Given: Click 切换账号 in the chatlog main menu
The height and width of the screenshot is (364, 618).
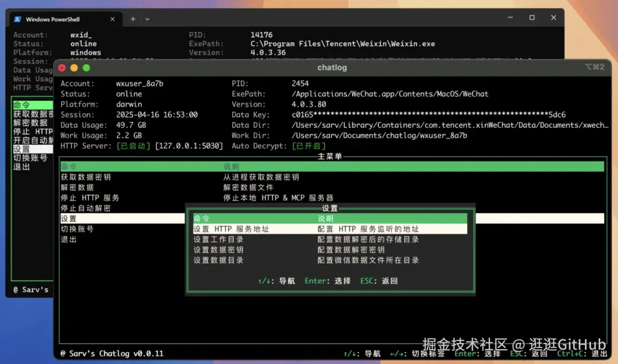Looking at the screenshot, I should pyautogui.click(x=77, y=229).
